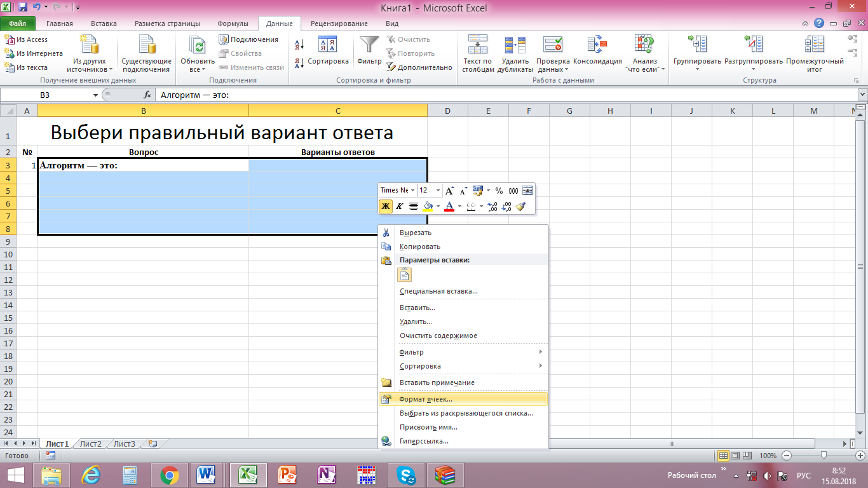Switch to Page Break Preview in status bar
868x488 pixels.
pyautogui.click(x=747, y=456)
